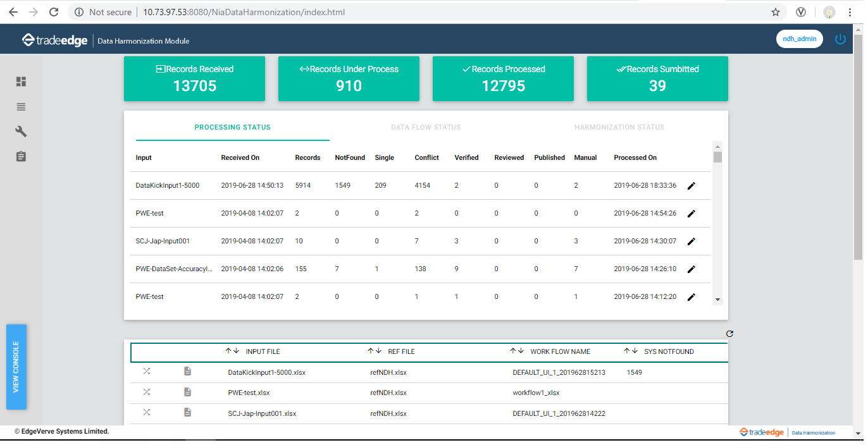Click the list lines icon in sidebar
The height and width of the screenshot is (445, 868).
coord(21,107)
